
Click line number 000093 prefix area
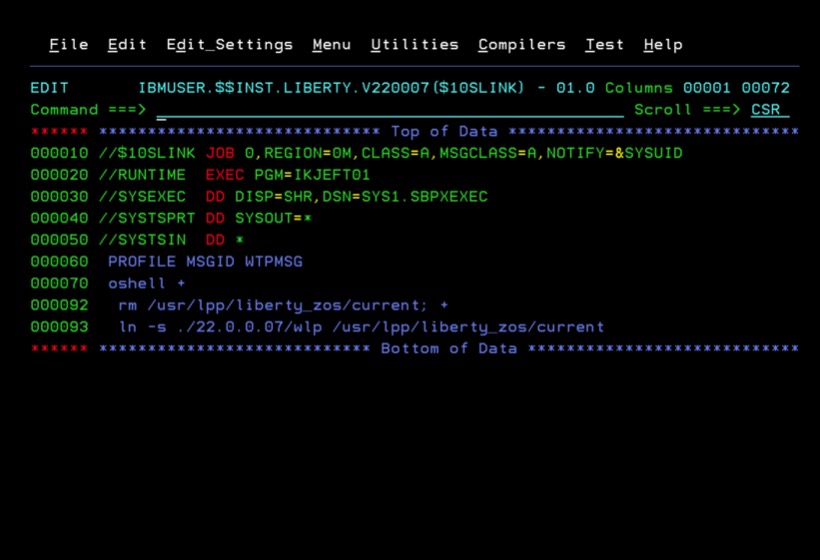(59, 327)
